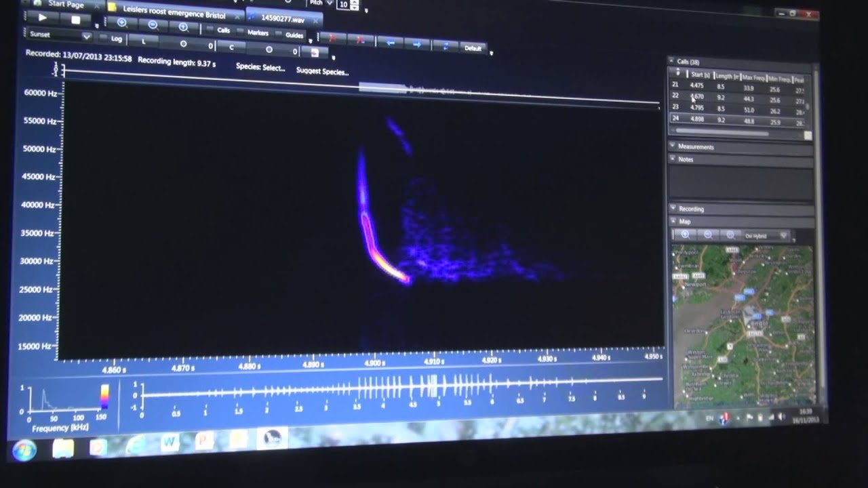The image size is (868, 488).
Task: Reset spectrogram zoom to fit
Action: [x=184, y=26]
